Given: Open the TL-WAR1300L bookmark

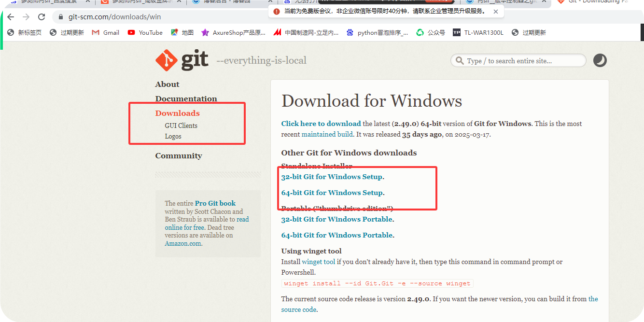Looking at the screenshot, I should point(478,33).
